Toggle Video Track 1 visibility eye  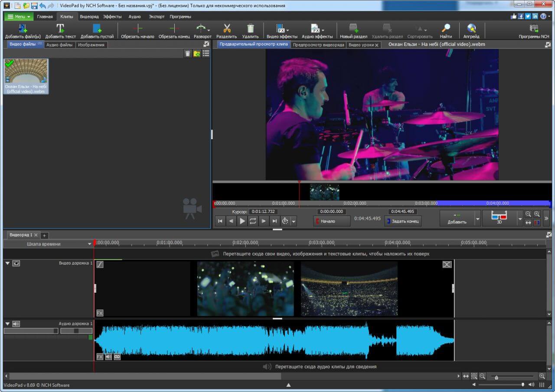click(16, 263)
